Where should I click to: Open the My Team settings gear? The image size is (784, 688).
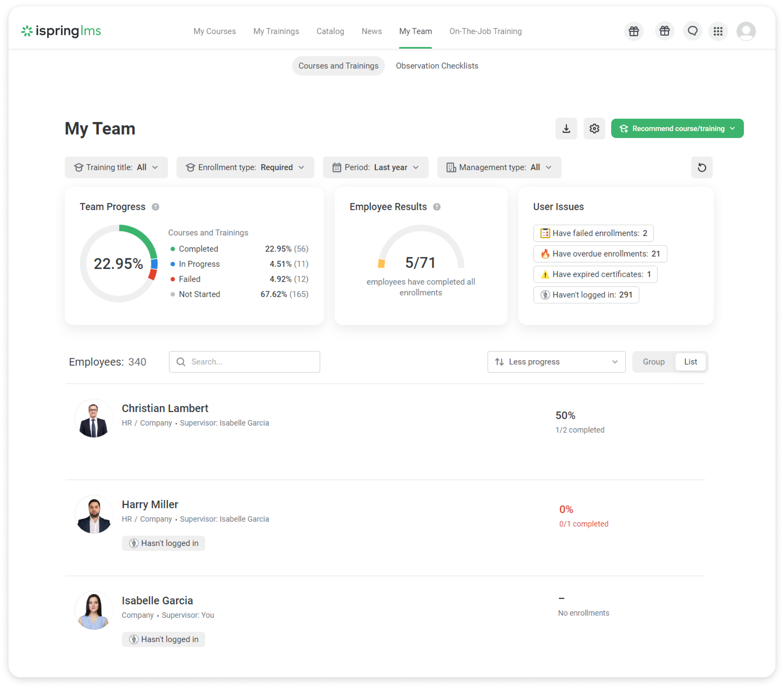tap(594, 128)
